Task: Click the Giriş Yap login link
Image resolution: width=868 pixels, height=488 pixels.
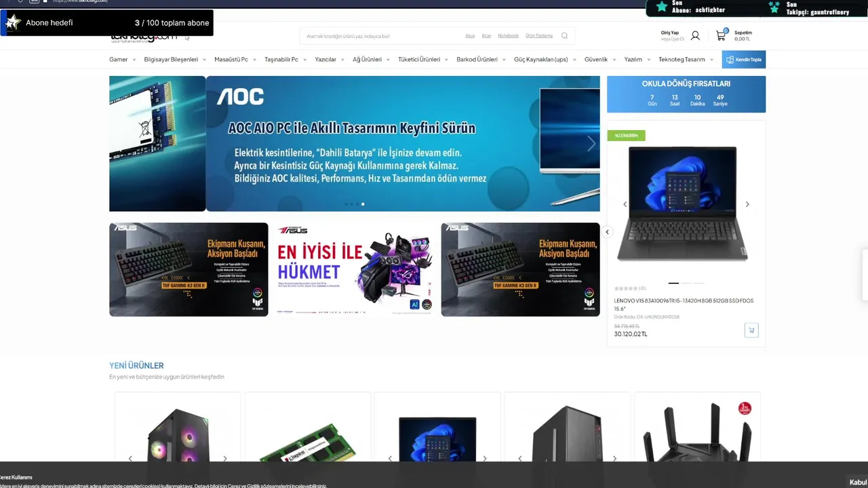Action: (670, 33)
